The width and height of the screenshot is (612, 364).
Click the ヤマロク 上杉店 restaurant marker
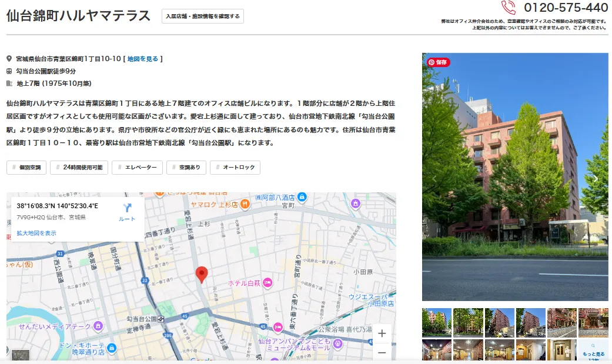click(245, 204)
